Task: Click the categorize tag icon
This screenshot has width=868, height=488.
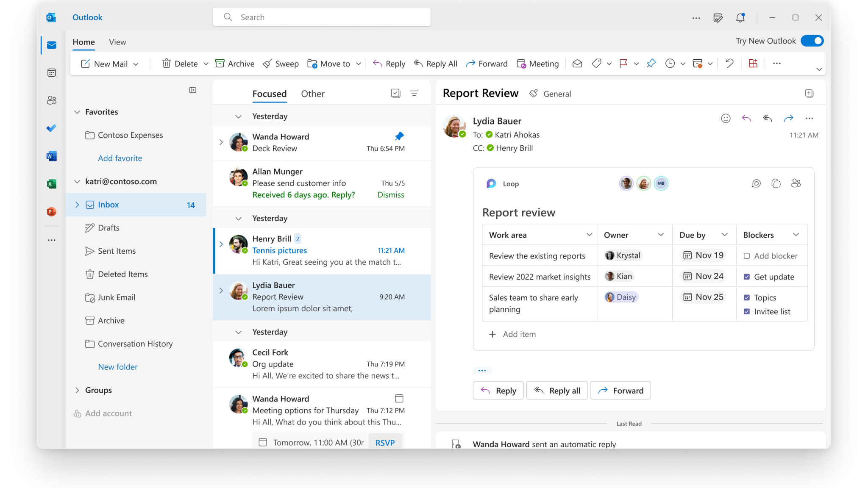Action: [x=596, y=64]
